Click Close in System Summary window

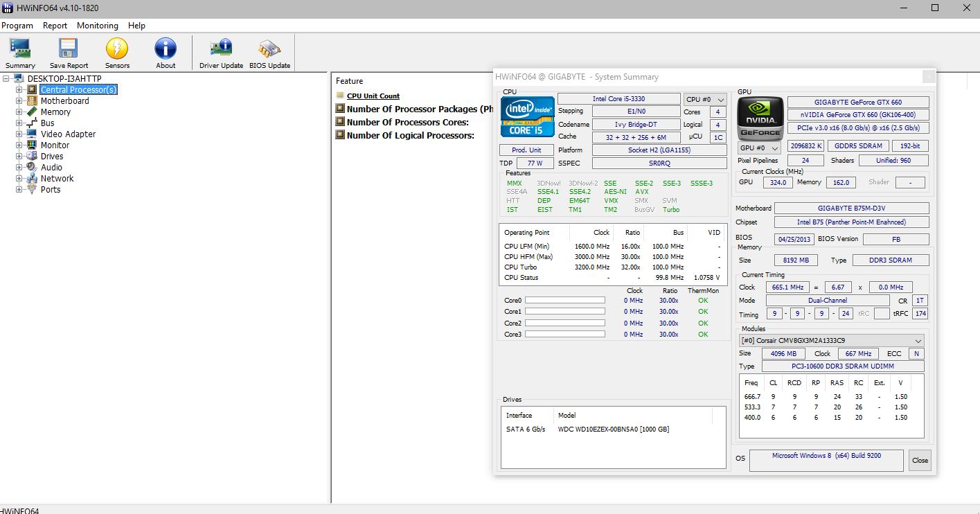[920, 461]
